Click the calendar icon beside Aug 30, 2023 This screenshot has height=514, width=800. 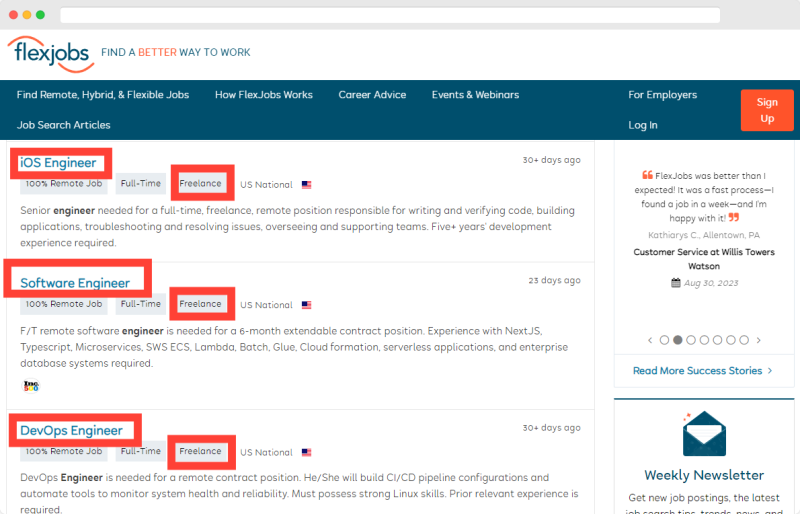[x=676, y=283]
